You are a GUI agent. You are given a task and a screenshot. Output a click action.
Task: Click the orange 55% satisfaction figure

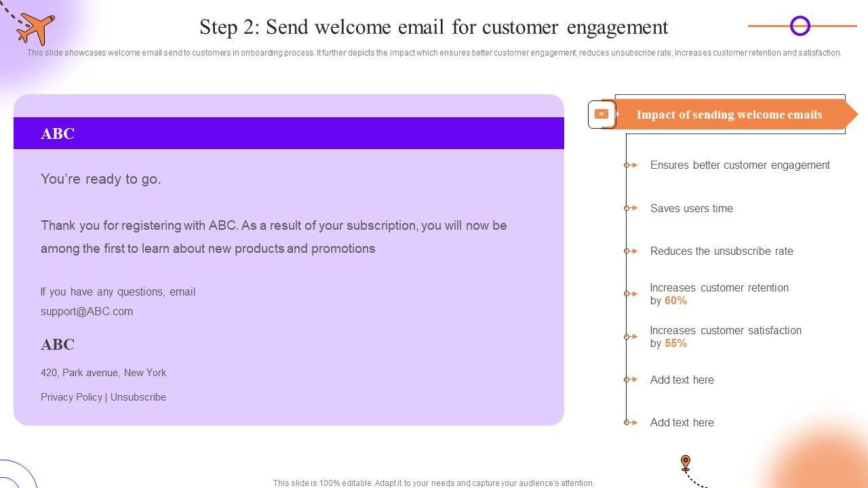tap(676, 343)
